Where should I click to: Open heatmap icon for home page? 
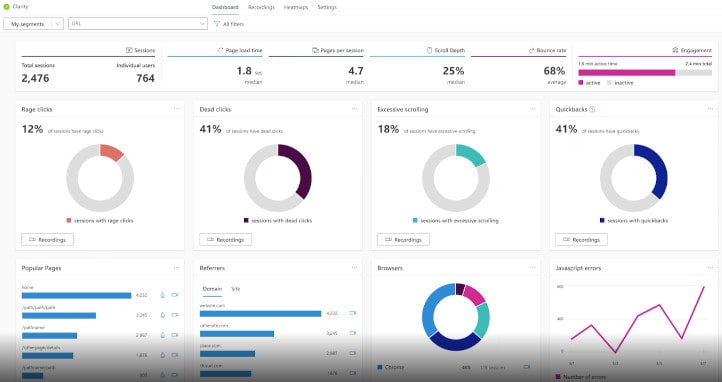click(x=163, y=295)
